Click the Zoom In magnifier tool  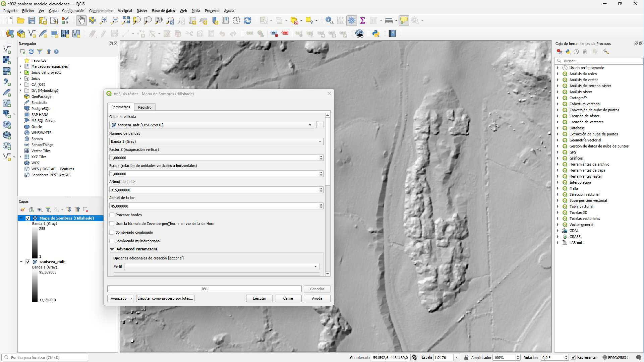(x=104, y=21)
